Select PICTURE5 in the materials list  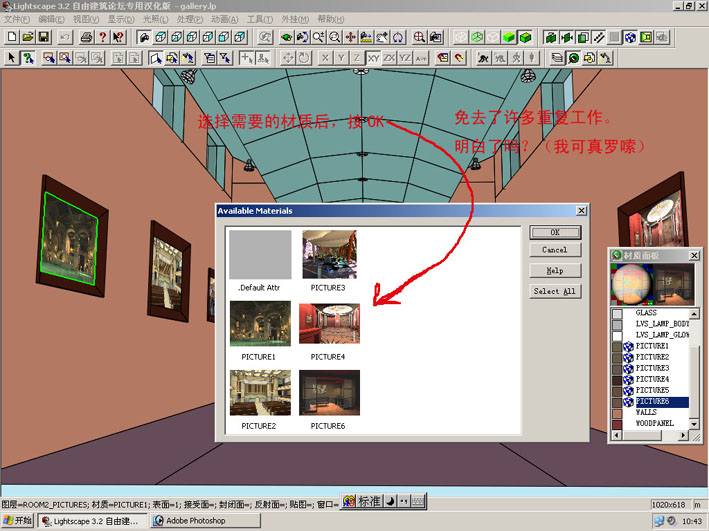[x=652, y=390]
